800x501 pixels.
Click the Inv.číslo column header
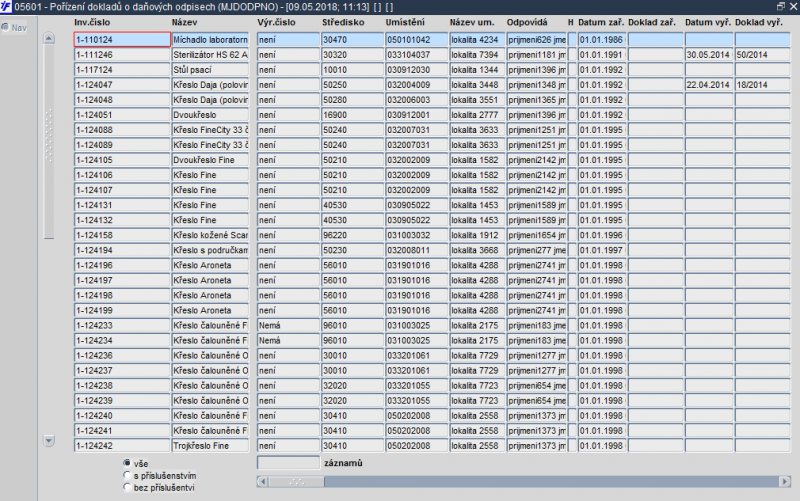pos(92,22)
